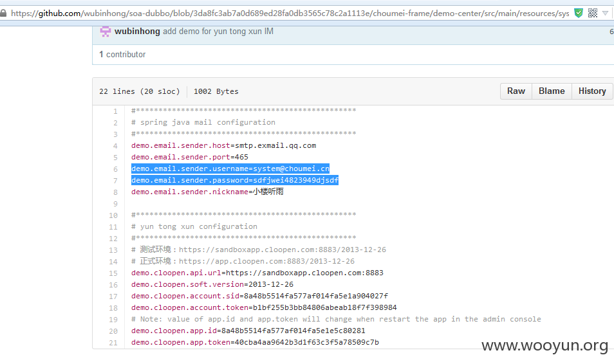The height and width of the screenshot is (364, 614).
Task: Click the Blame button
Action: pyautogui.click(x=552, y=91)
